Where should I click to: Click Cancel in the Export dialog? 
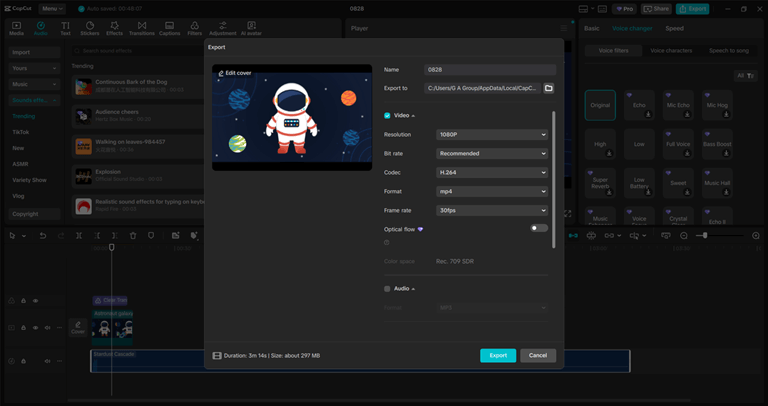(538, 356)
